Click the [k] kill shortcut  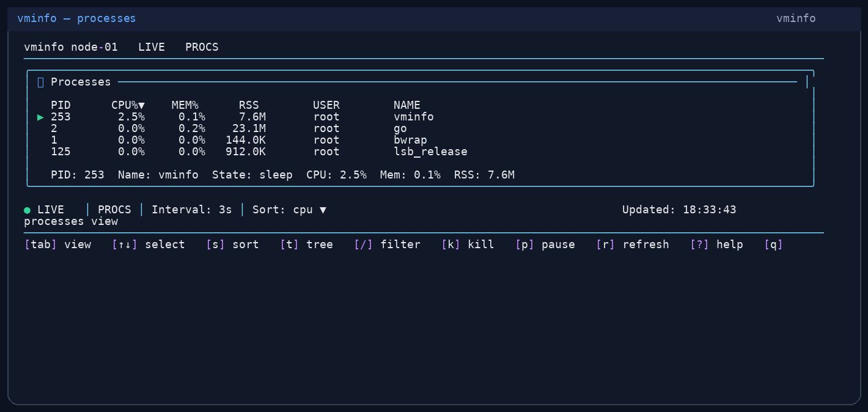coord(468,245)
